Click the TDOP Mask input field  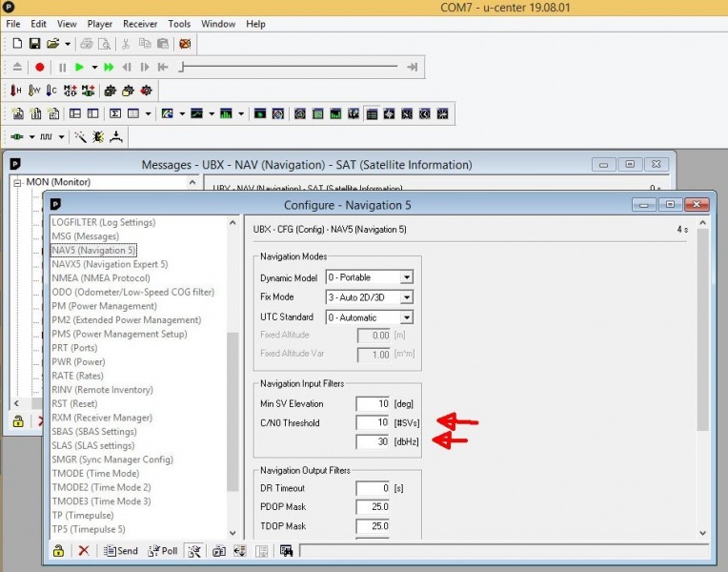(x=373, y=526)
